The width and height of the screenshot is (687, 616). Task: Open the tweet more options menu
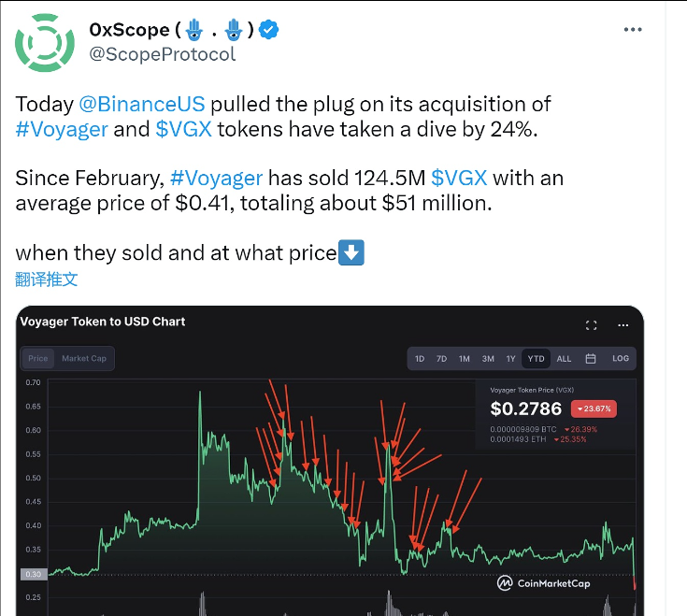click(633, 29)
